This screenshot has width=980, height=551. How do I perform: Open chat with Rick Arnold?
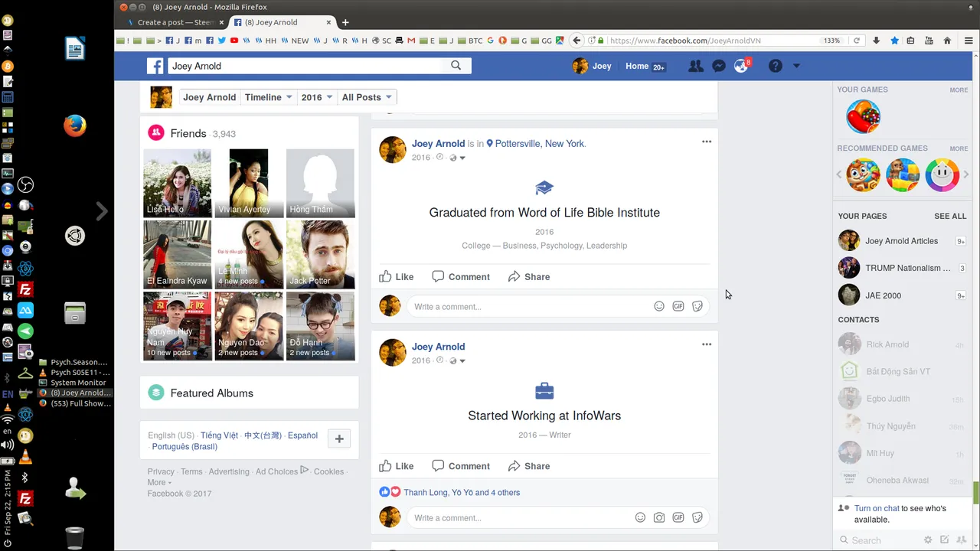[x=901, y=344]
